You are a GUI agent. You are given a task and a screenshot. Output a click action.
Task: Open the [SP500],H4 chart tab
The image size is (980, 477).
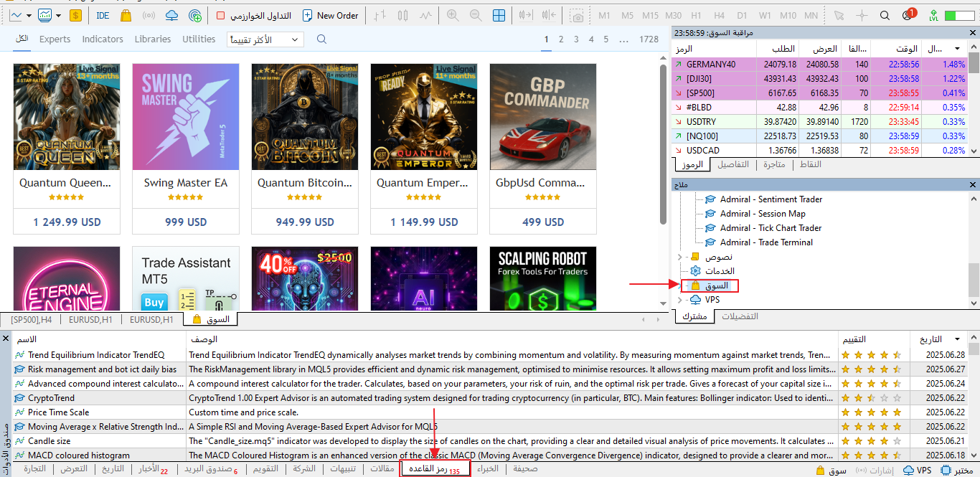(32, 320)
